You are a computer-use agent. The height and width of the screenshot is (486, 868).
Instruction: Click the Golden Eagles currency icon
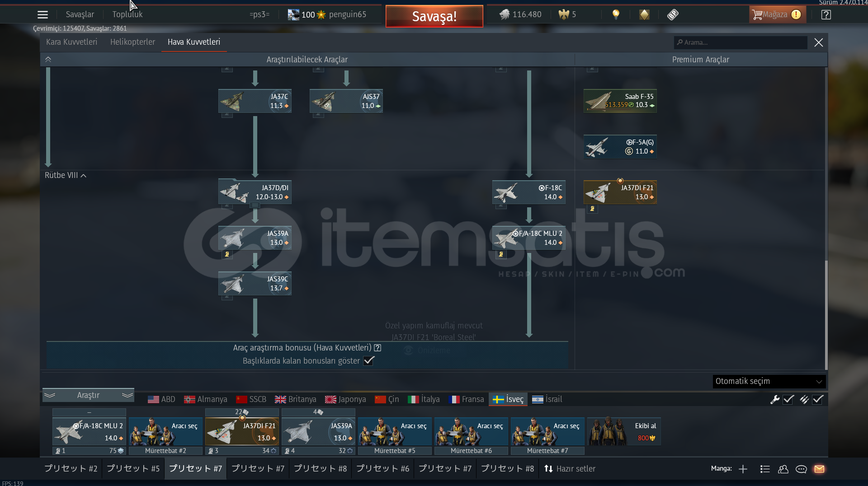click(x=564, y=14)
